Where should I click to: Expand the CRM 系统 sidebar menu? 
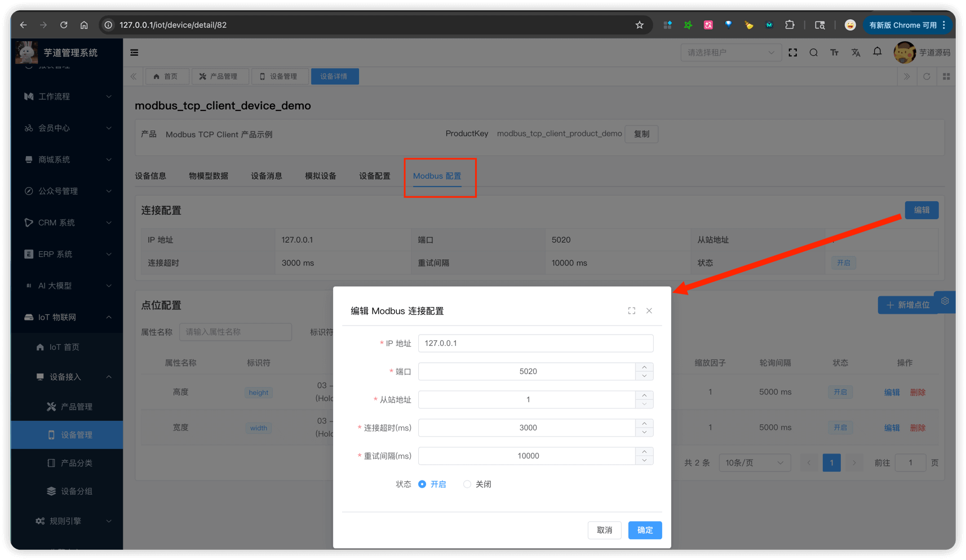point(68,223)
